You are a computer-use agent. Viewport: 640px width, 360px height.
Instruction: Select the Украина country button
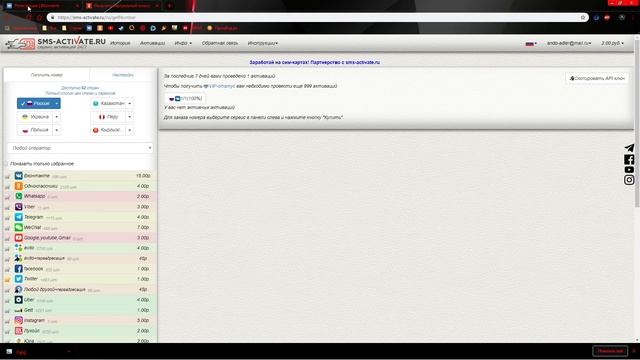pyautogui.click(x=35, y=117)
